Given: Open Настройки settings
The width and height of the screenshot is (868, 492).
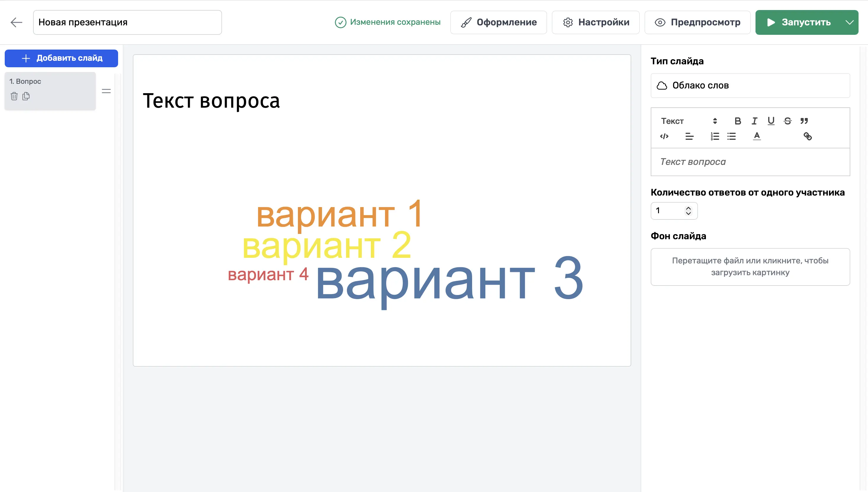Looking at the screenshot, I should point(595,22).
